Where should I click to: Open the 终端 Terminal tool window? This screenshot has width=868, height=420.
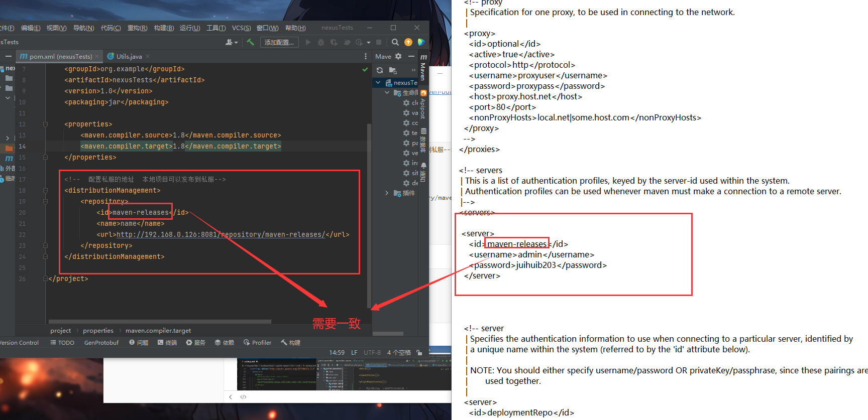[167, 343]
